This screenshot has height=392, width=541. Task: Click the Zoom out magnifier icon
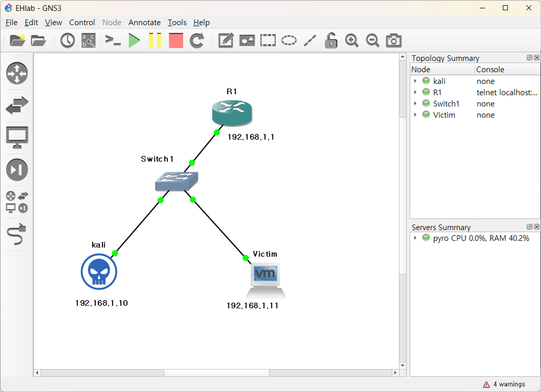click(x=373, y=41)
